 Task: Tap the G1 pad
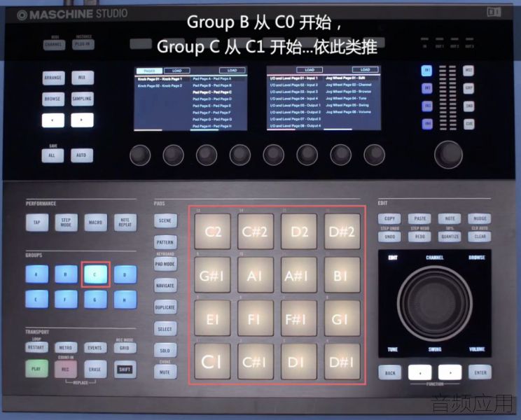(x=342, y=318)
